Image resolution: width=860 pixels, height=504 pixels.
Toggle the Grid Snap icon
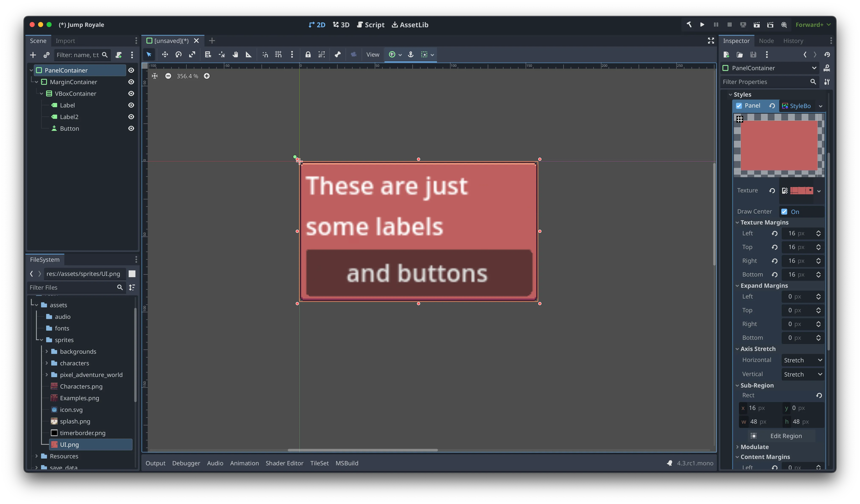(278, 55)
